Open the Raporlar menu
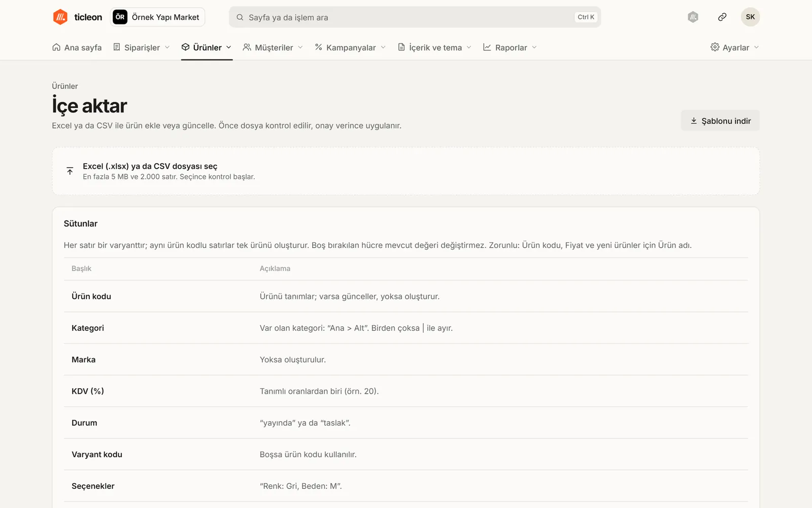Image resolution: width=812 pixels, height=508 pixels. point(510,47)
